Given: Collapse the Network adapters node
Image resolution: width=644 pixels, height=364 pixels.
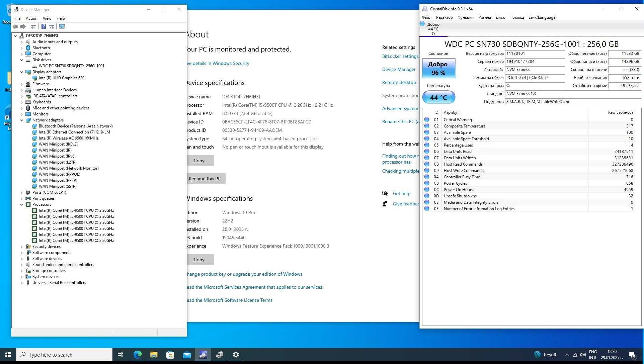Looking at the screenshot, I should 22,120.
